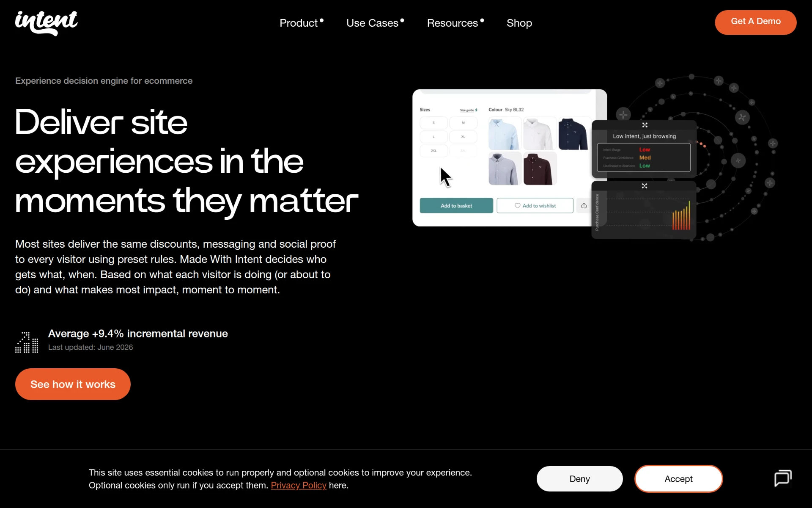Open the Shop page
The height and width of the screenshot is (508, 812).
coord(519,23)
